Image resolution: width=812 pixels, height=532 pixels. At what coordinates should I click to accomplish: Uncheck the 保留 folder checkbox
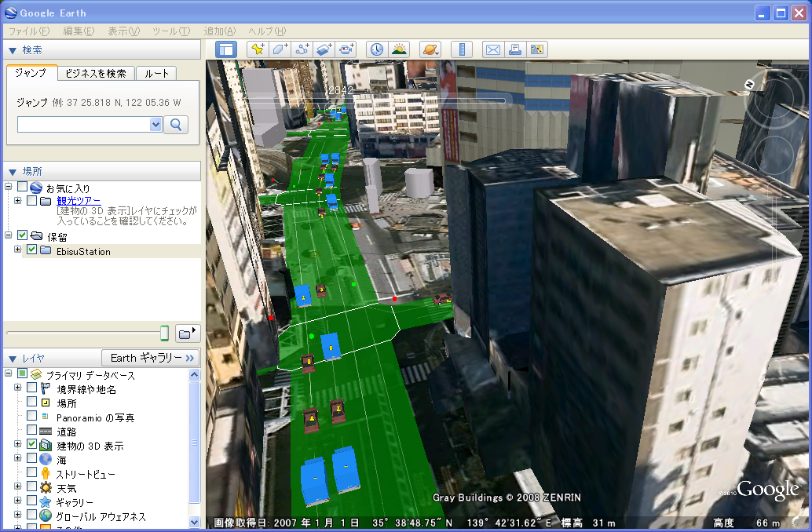click(22, 235)
